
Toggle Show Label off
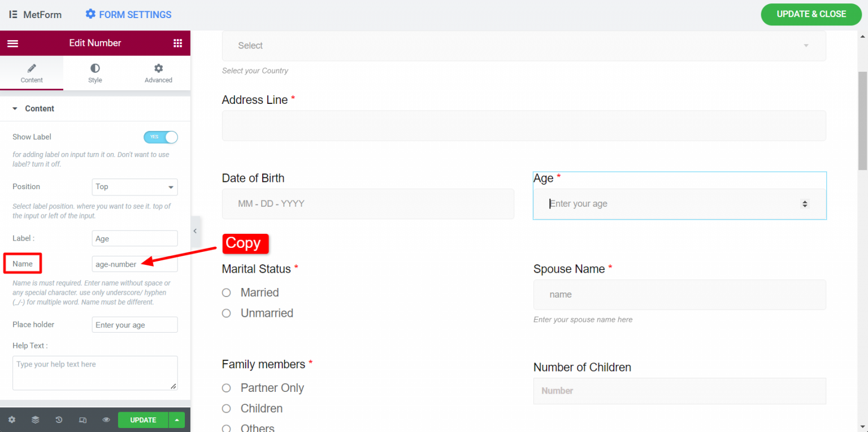click(160, 137)
